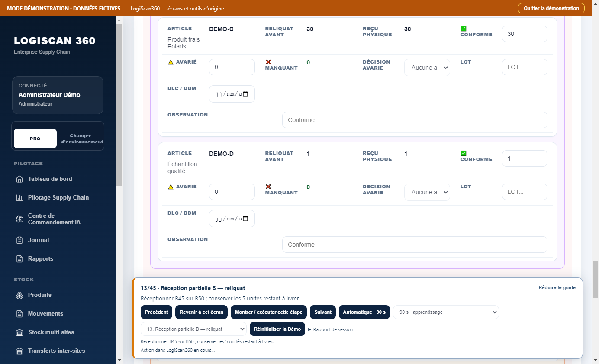Click the LOT input for DEMO-C
This screenshot has width=599, height=364.
[x=525, y=67]
